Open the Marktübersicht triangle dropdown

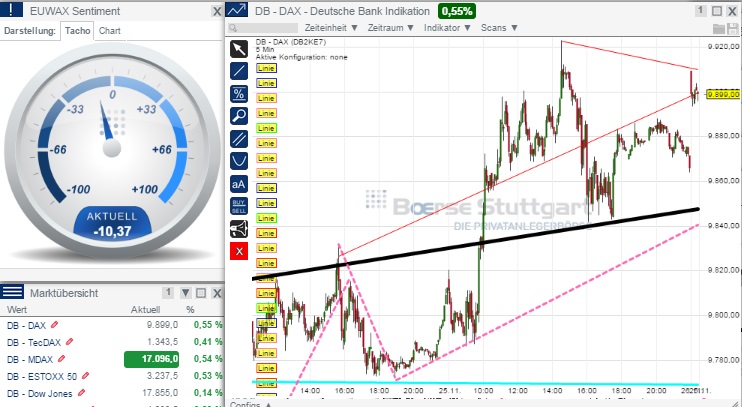pyautogui.click(x=185, y=293)
